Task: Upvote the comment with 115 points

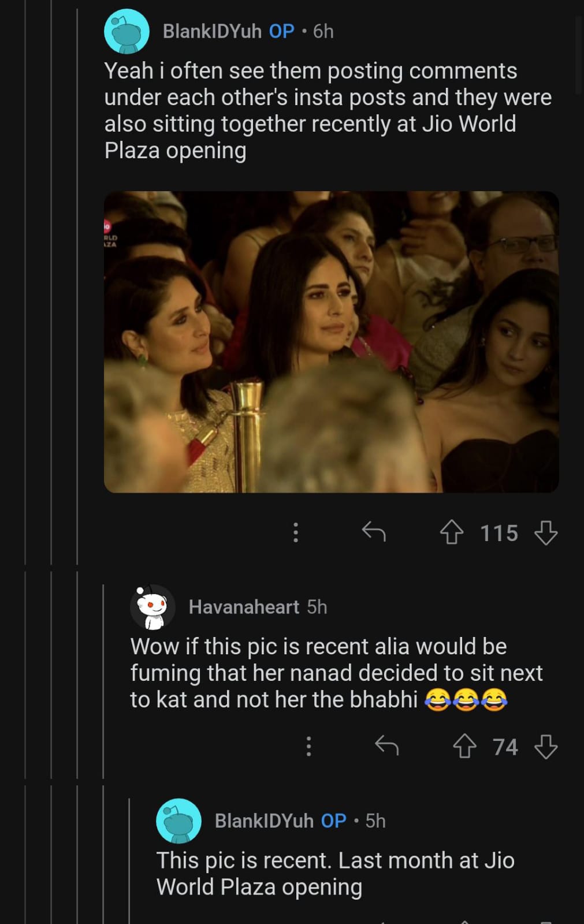Action: [x=452, y=532]
